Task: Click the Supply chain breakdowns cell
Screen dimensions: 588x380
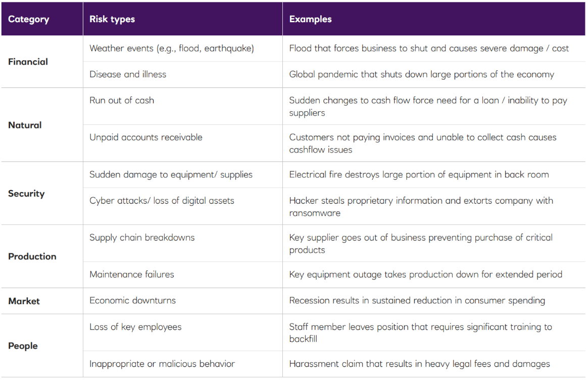Action: (142, 238)
